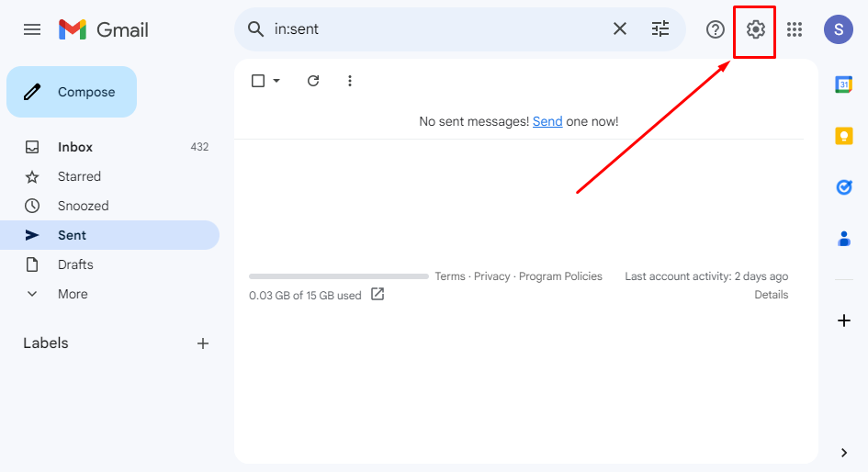868x472 pixels.
Task: Open storage management external link icon
Action: coord(378,294)
